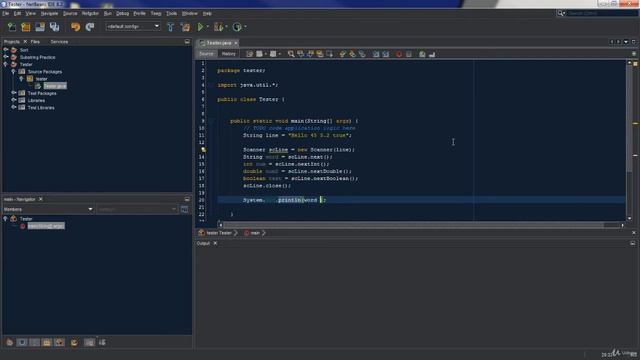640x360 pixels.
Task: Click the Shift Line Left icon
Action: pos(376,54)
